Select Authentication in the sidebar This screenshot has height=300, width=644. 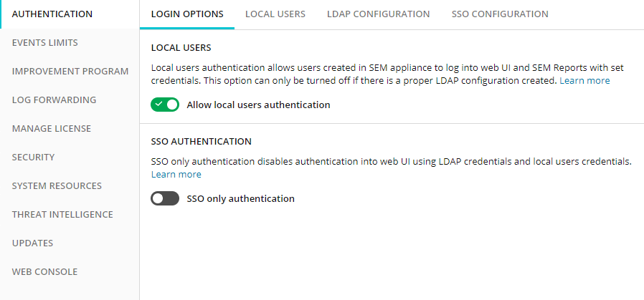tap(52, 14)
